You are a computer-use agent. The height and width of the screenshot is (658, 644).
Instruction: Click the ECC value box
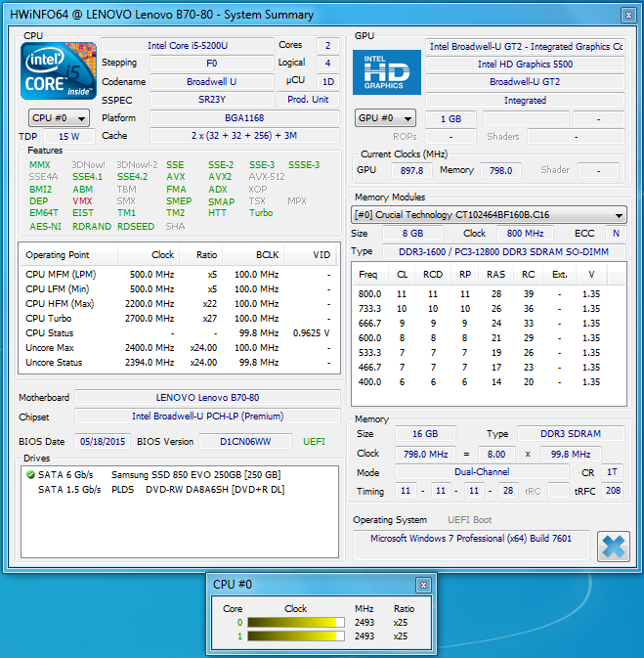pyautogui.click(x=615, y=234)
